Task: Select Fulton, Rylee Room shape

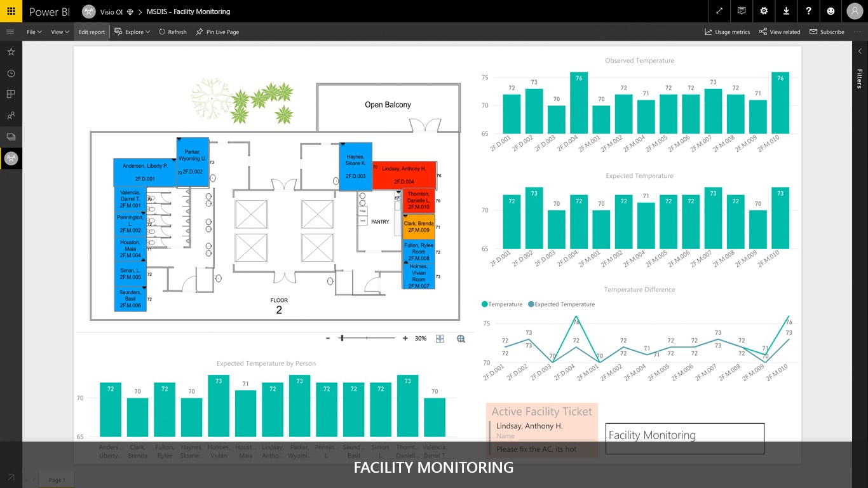Action: [x=418, y=252]
